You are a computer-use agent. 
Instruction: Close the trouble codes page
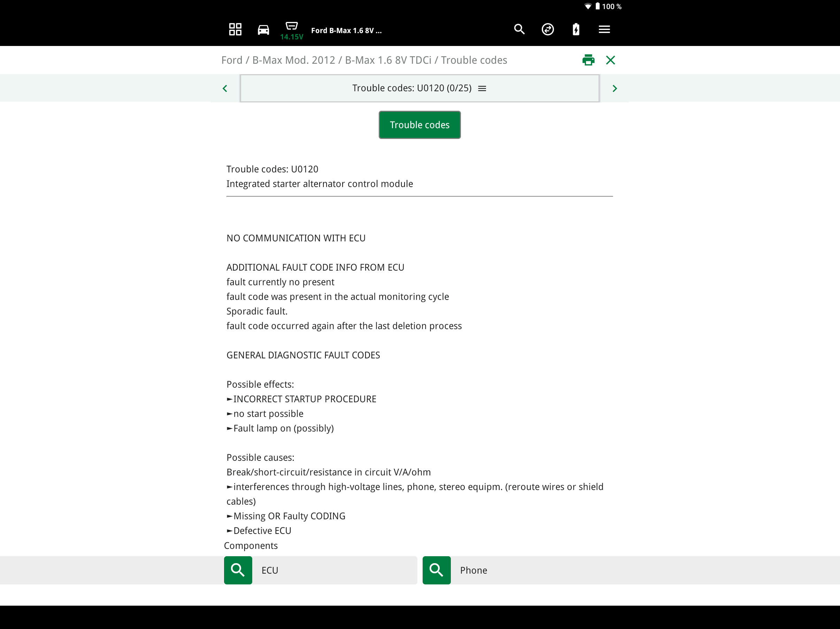tap(610, 60)
